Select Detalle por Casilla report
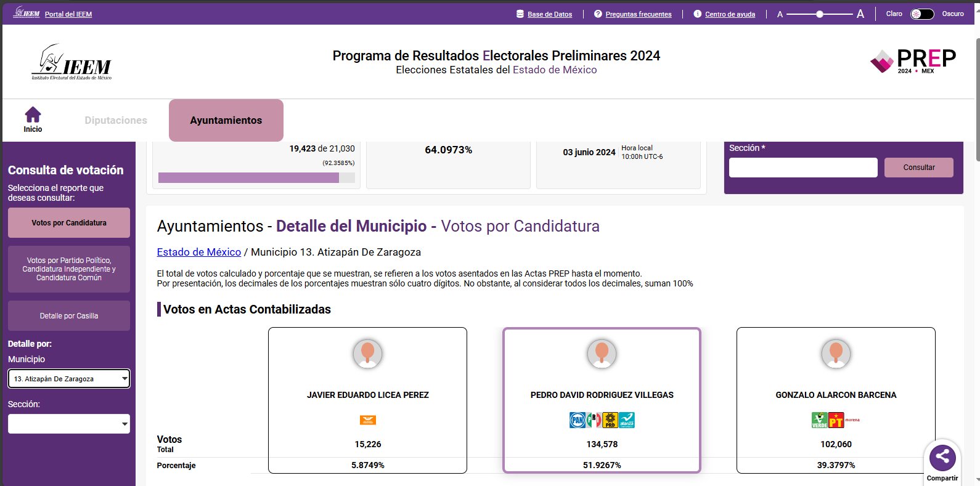 [69, 316]
